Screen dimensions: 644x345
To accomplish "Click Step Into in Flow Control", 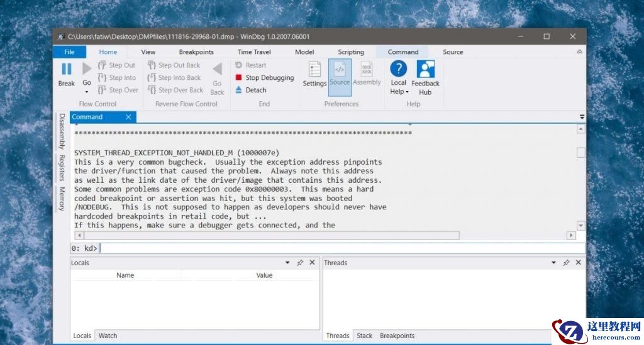I will click(116, 77).
